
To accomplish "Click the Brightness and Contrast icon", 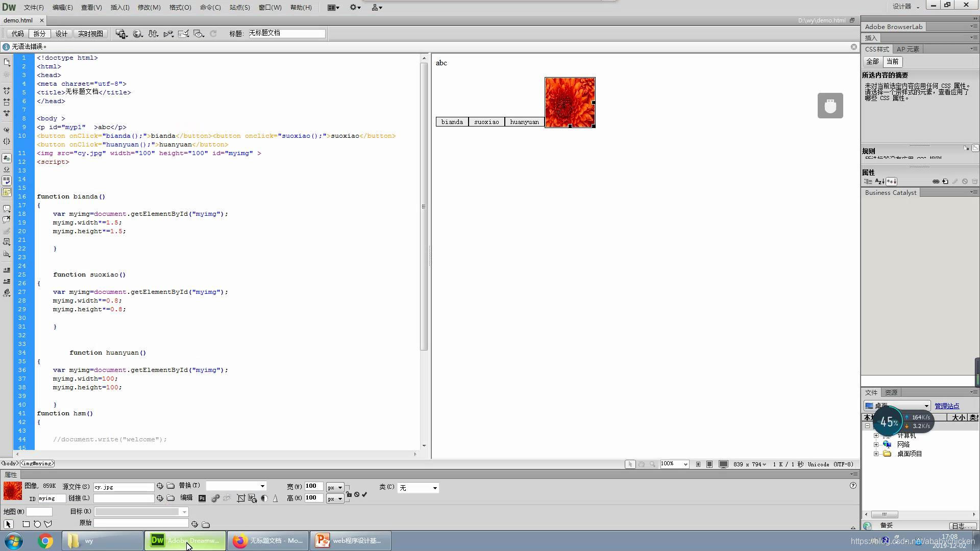I will [x=264, y=498].
